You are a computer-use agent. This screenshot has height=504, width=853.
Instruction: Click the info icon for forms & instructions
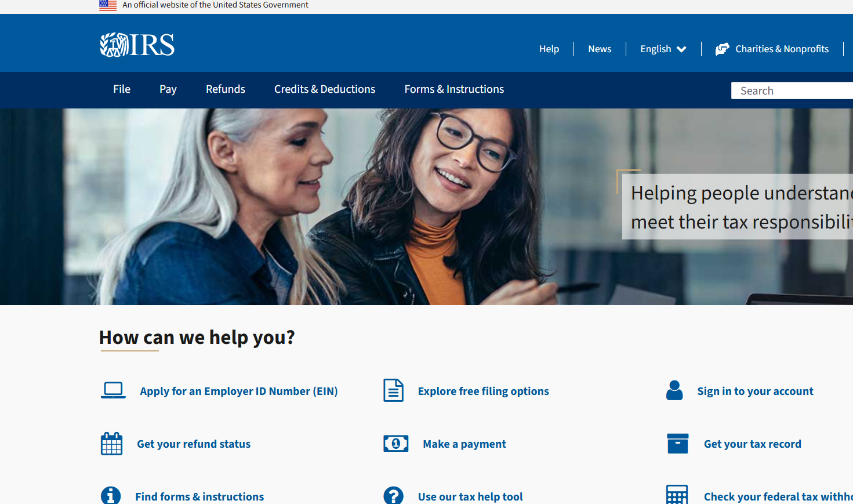click(x=111, y=495)
